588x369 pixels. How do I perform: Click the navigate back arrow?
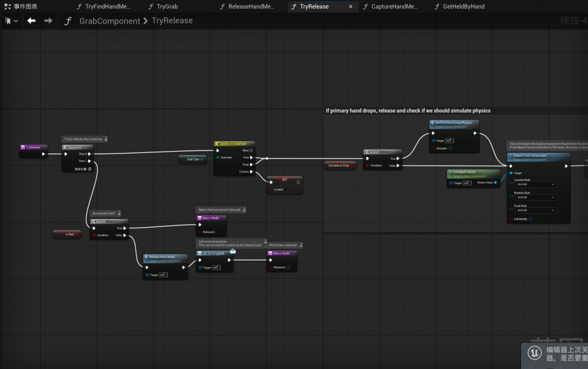tap(31, 21)
